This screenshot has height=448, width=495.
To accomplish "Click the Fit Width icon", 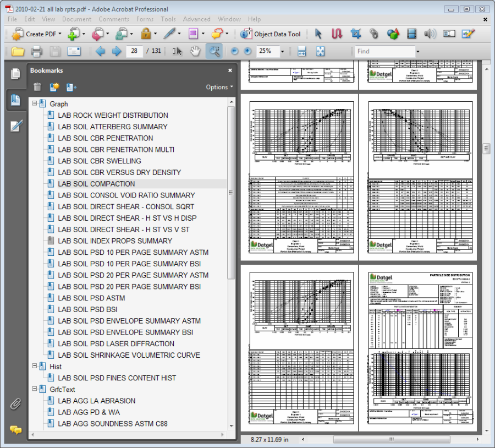I will tap(301, 51).
